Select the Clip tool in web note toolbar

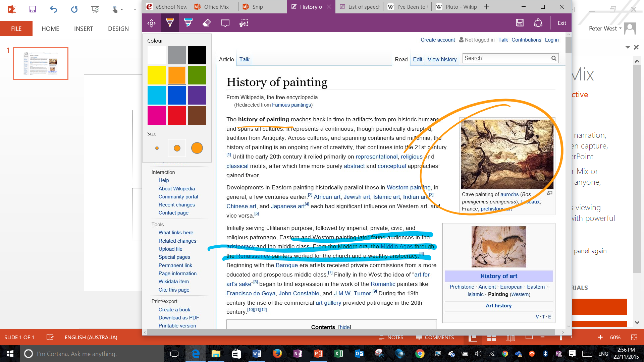point(244,23)
